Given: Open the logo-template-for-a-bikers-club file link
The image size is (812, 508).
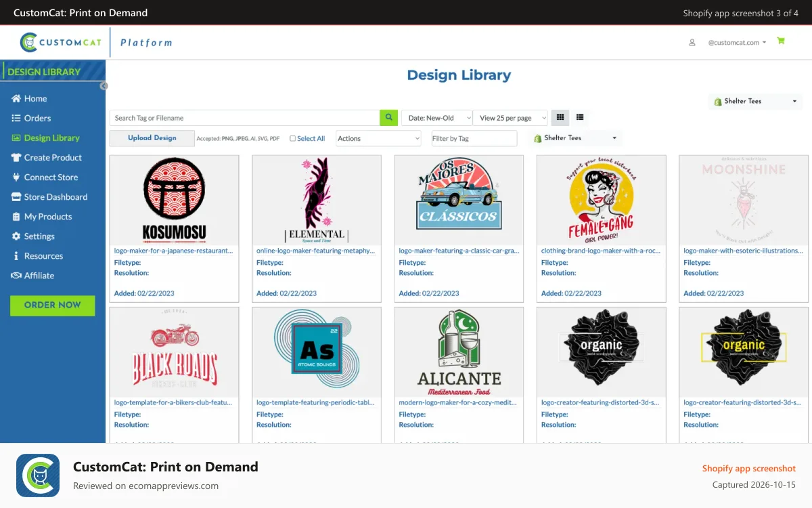Looking at the screenshot, I should (173, 402).
